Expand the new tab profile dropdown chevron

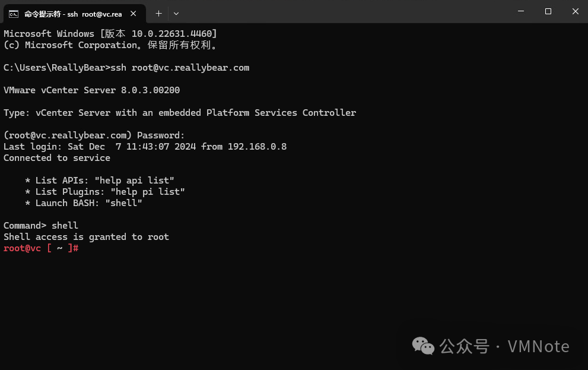click(176, 14)
